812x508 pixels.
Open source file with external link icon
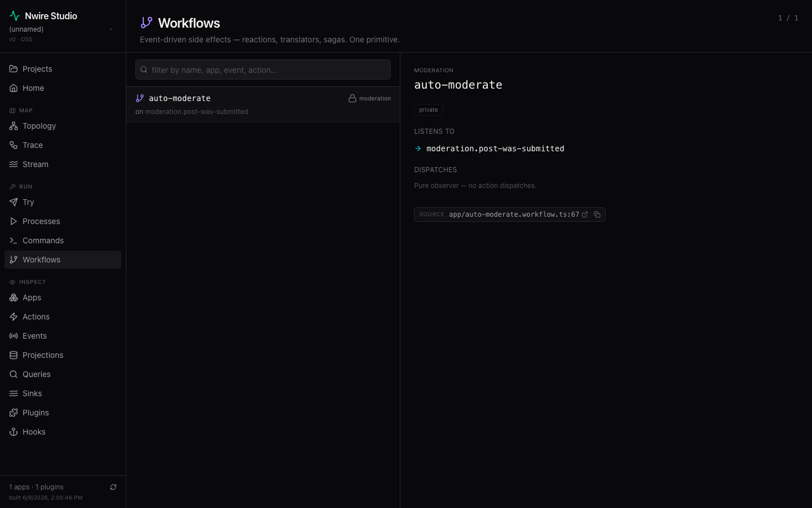[x=585, y=214]
